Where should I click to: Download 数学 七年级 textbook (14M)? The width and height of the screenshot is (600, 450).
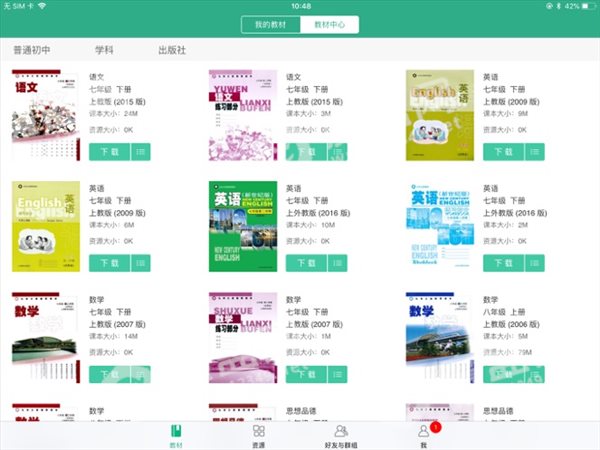coord(109,375)
